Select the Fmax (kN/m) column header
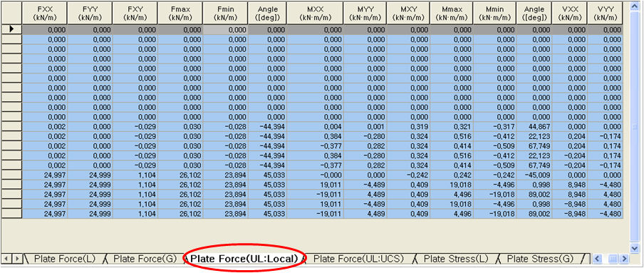 [180, 13]
